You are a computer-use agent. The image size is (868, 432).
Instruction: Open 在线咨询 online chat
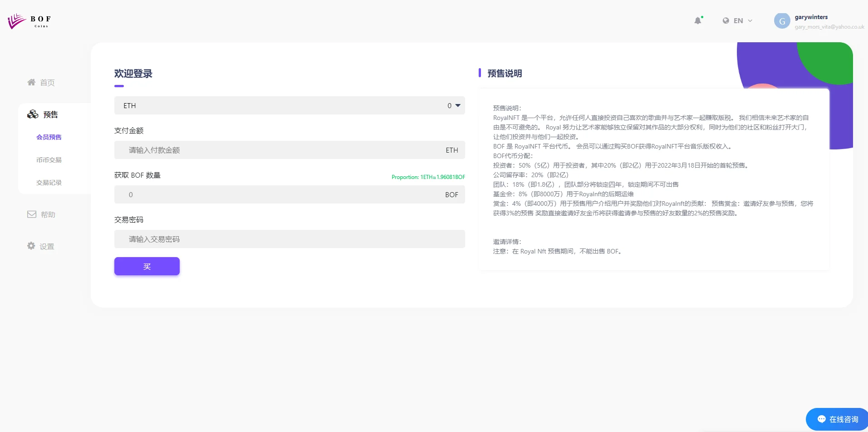pos(838,419)
